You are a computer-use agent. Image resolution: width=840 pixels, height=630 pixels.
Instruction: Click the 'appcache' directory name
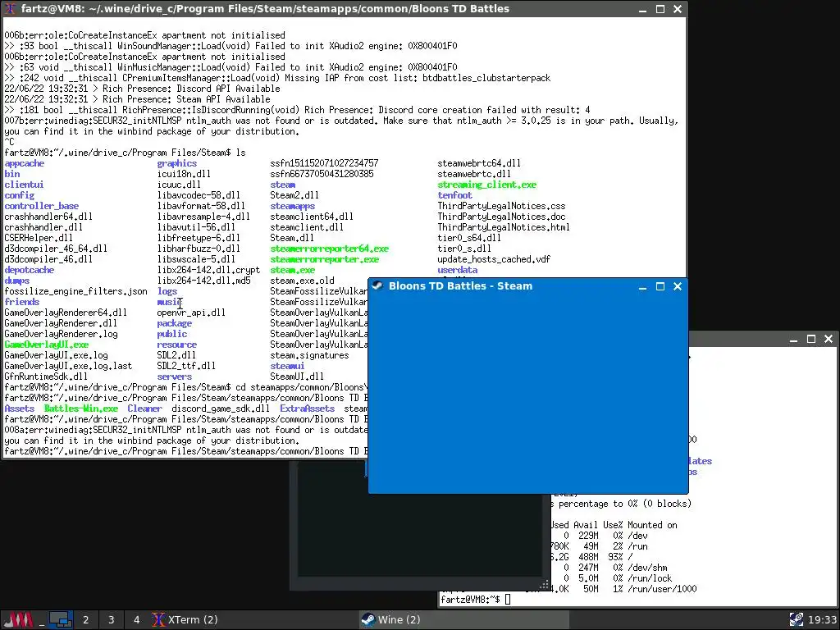click(x=25, y=163)
